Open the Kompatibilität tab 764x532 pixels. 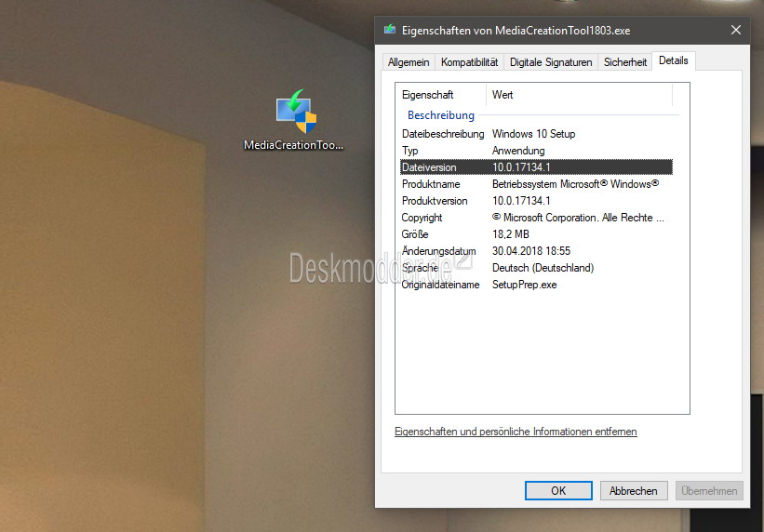[x=469, y=62]
